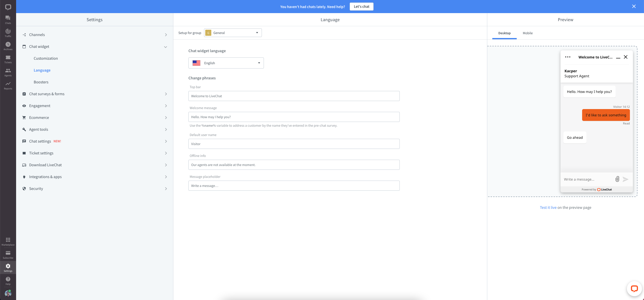Expand the Chat settings section
Viewport: 644px width, 300px height.
95,141
